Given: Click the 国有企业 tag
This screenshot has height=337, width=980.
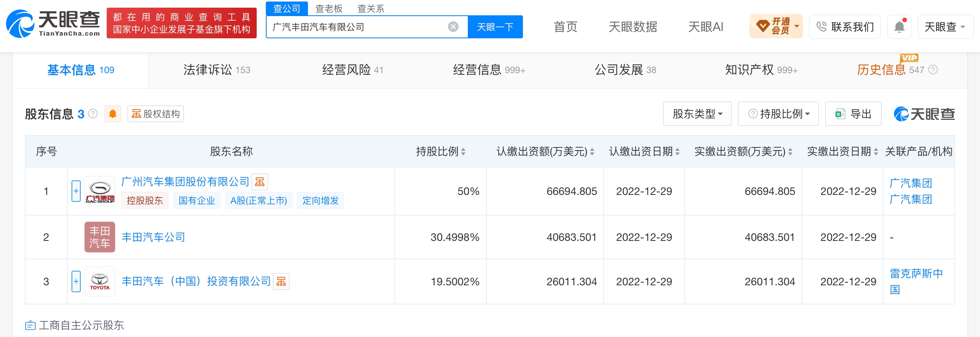Looking at the screenshot, I should pyautogui.click(x=197, y=200).
